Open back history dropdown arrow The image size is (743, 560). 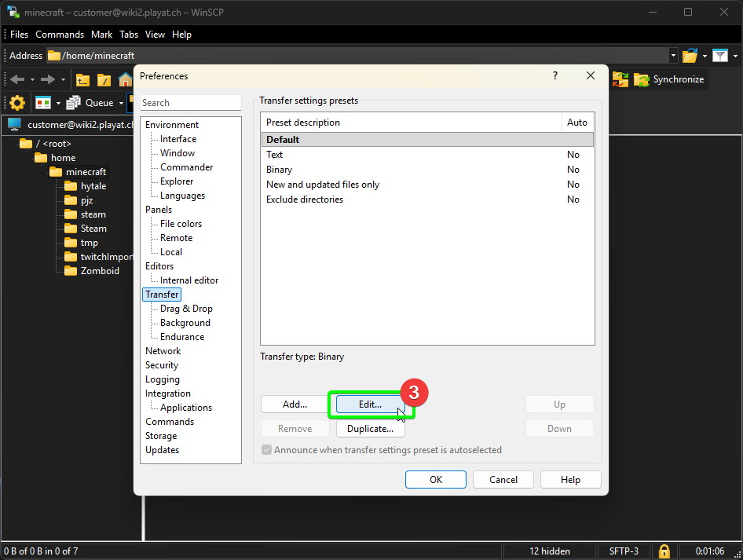click(32, 79)
